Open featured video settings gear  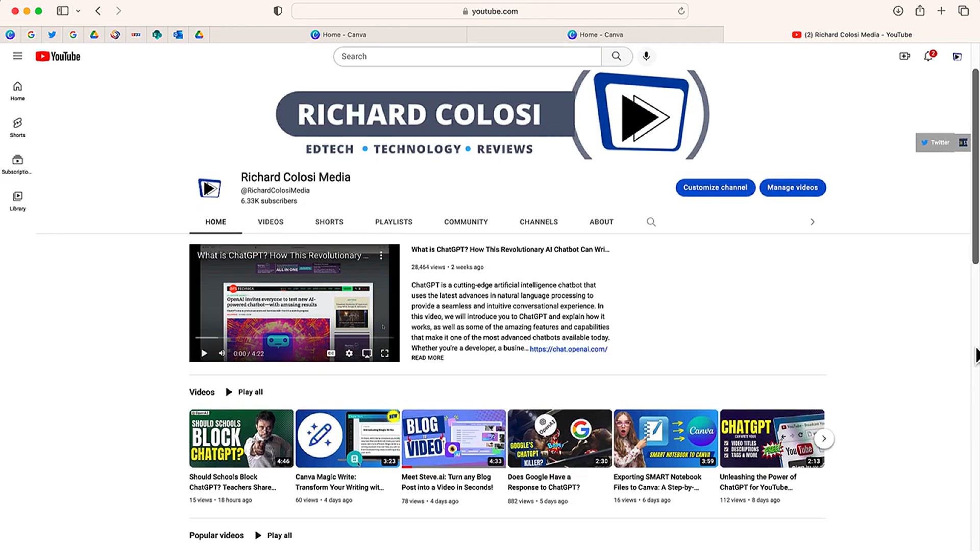pos(349,353)
